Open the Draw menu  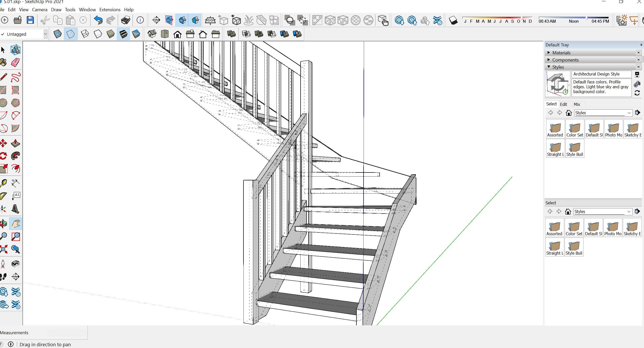pyautogui.click(x=56, y=9)
